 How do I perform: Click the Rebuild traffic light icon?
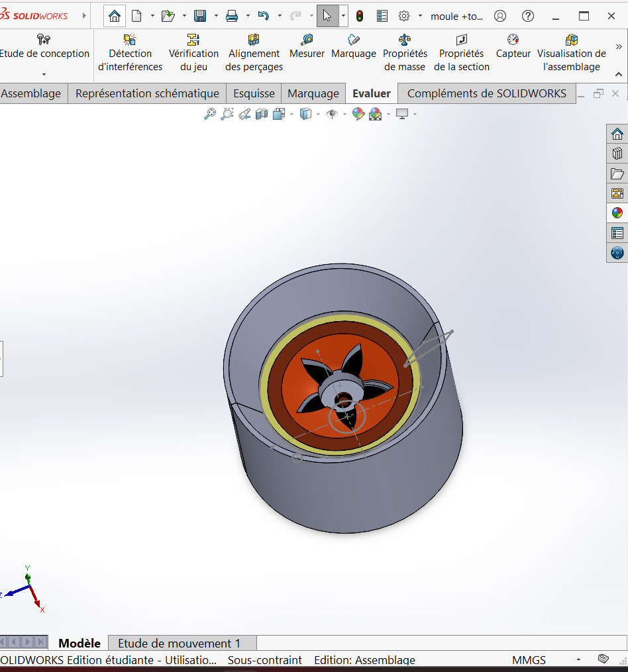[360, 16]
